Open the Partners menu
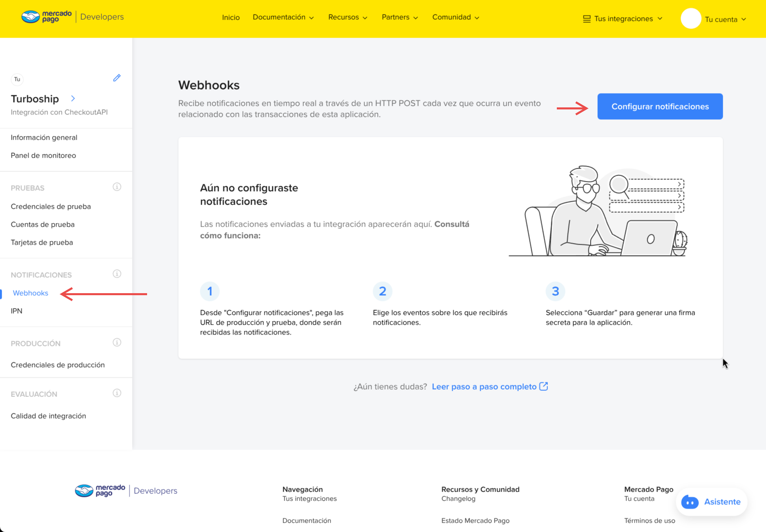This screenshot has height=532, width=766. point(399,17)
